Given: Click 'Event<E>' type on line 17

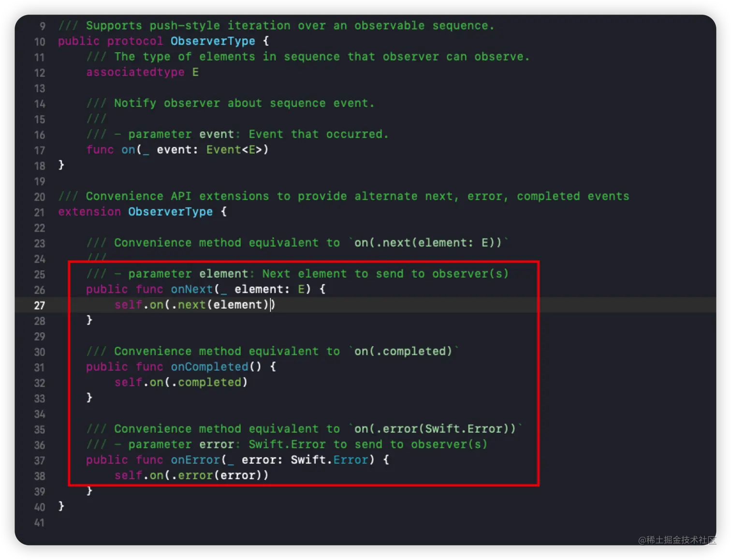Looking at the screenshot, I should pyautogui.click(x=234, y=149).
